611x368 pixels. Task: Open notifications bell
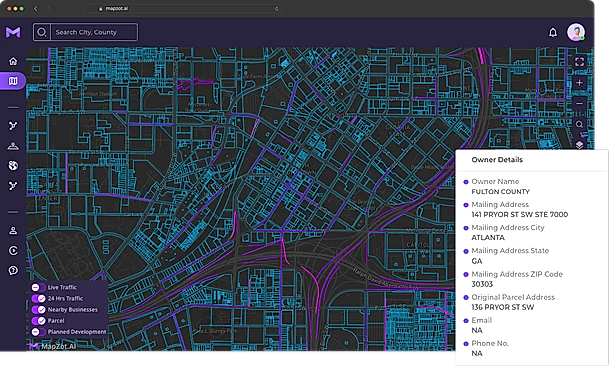[x=553, y=32]
